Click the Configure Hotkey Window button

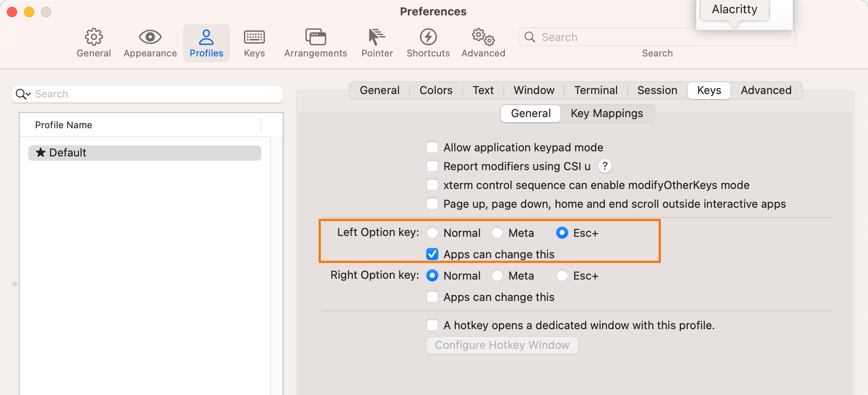(x=502, y=345)
